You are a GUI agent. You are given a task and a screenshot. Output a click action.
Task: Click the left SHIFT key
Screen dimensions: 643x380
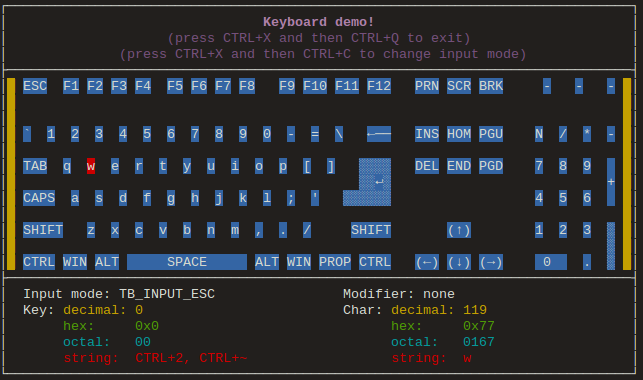(x=43, y=230)
